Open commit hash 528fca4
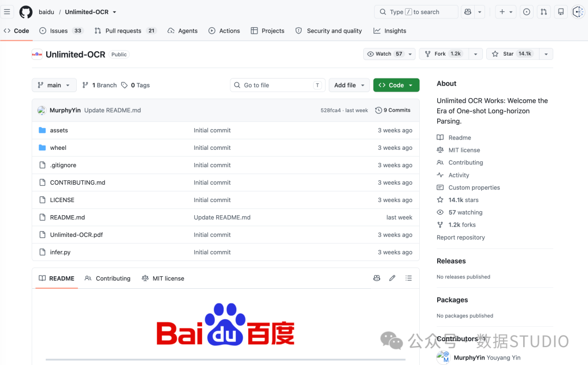 pos(330,110)
